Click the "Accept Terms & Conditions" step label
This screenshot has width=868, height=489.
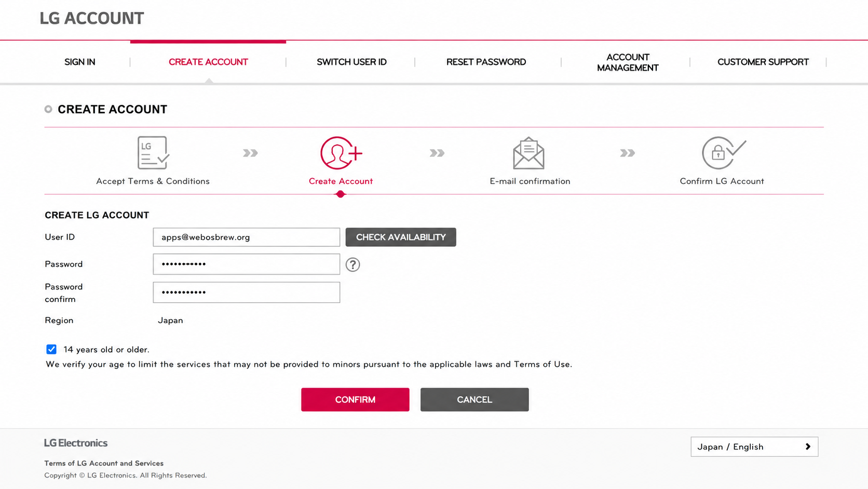[x=153, y=181]
